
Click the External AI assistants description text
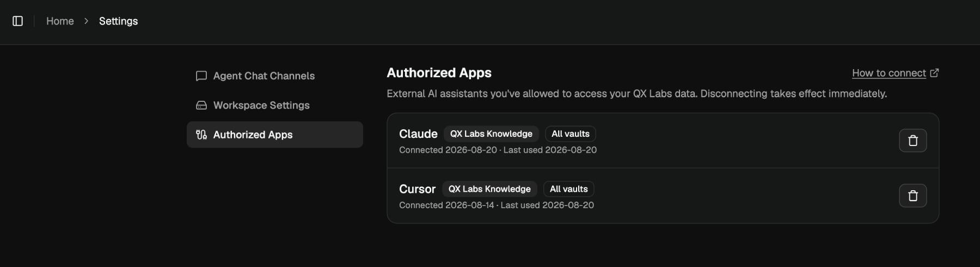coord(636,94)
